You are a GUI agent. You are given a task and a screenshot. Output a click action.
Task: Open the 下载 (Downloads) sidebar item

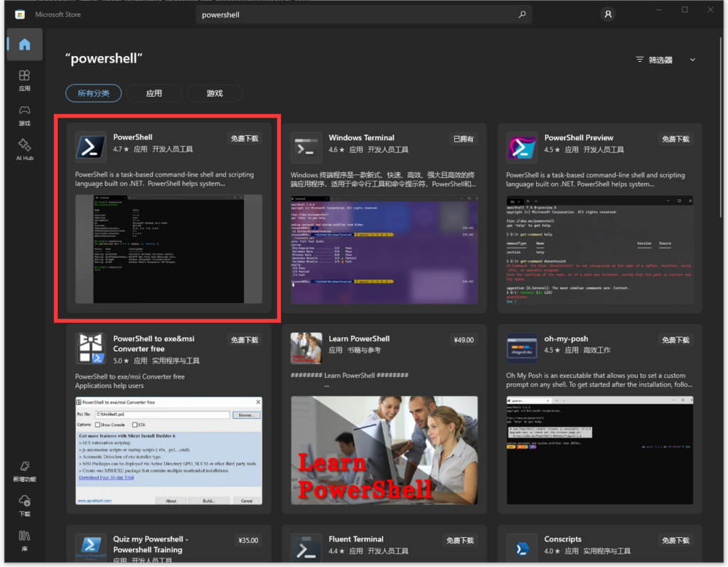click(x=25, y=506)
